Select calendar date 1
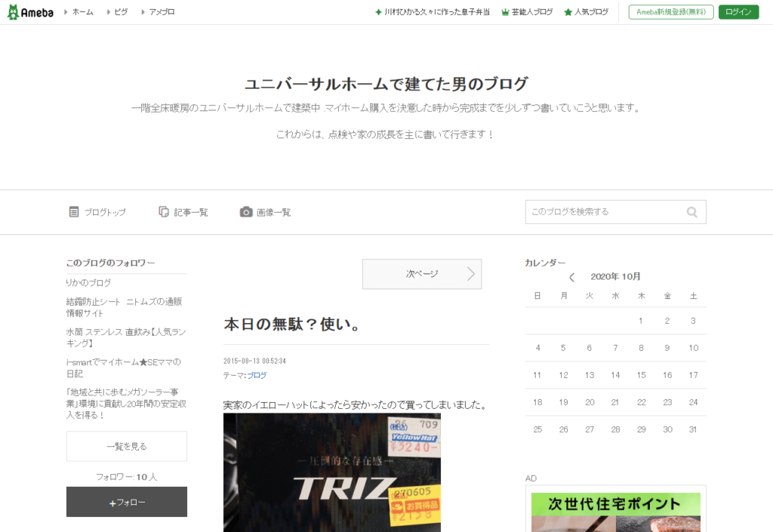 [641, 321]
